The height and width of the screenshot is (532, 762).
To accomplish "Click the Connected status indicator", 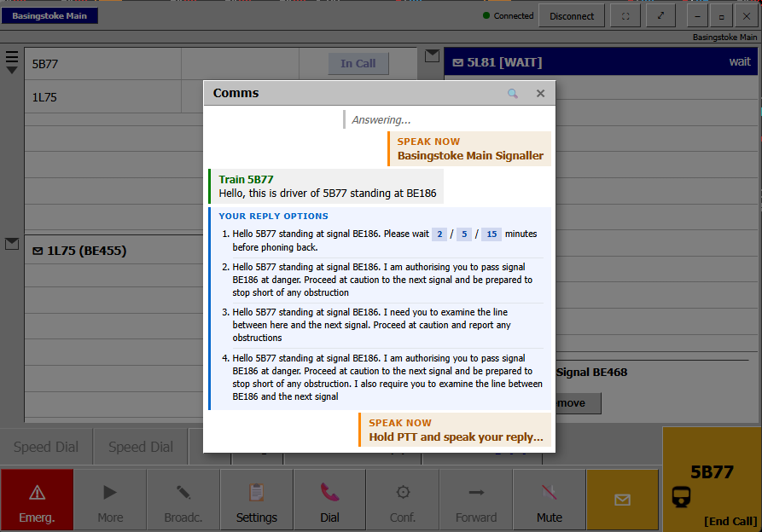I will tap(509, 16).
